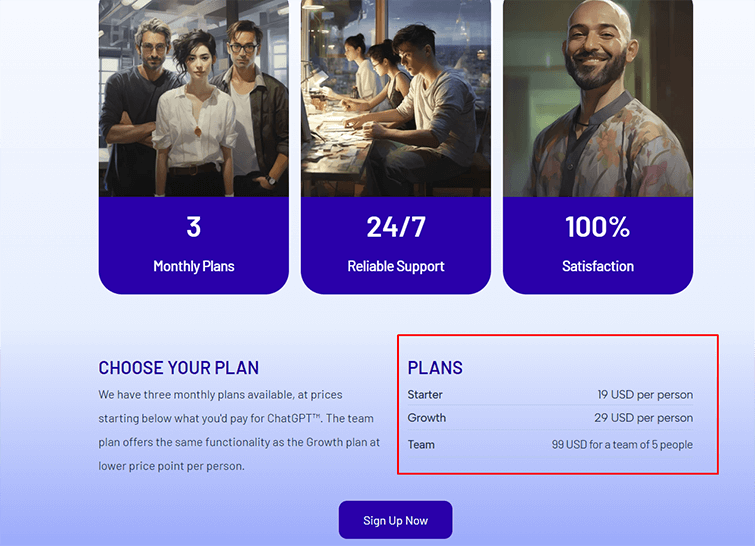The width and height of the screenshot is (755, 546).
Task: Open the people working at desk image
Action: (x=396, y=98)
